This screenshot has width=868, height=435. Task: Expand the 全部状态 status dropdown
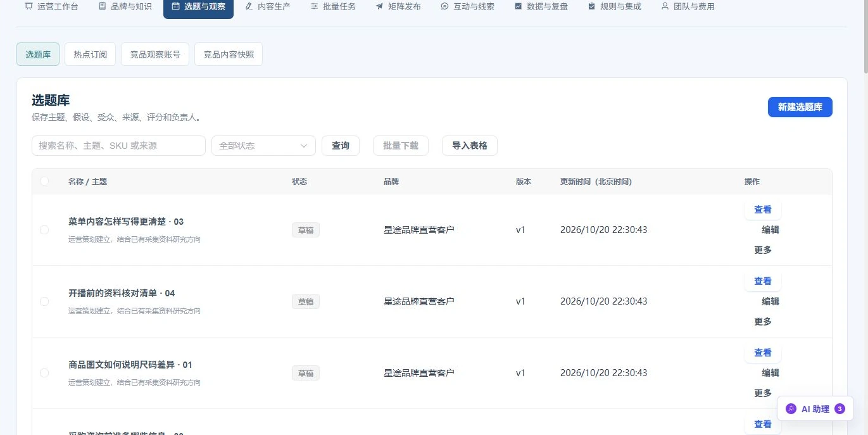[x=263, y=146]
